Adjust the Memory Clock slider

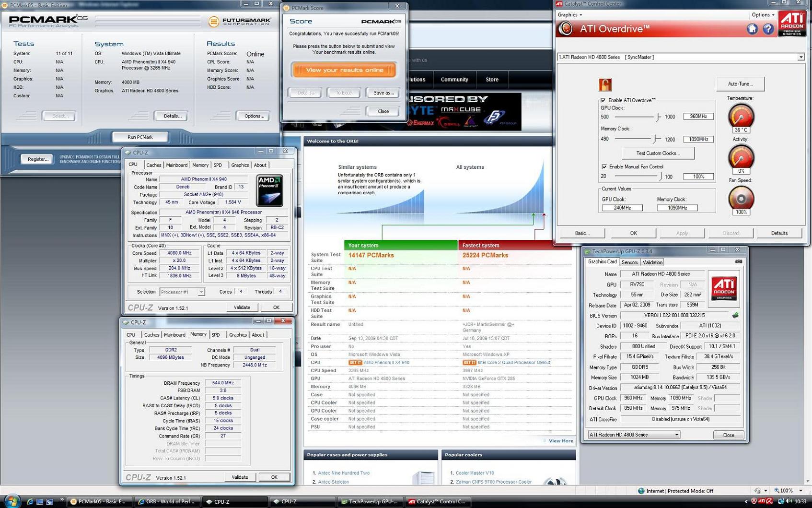pos(656,139)
